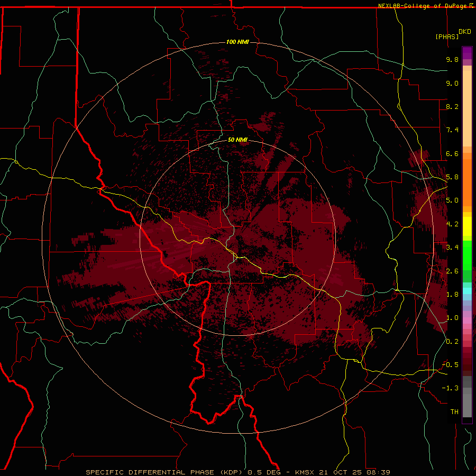Click the 0.2 scale value

coord(452,342)
